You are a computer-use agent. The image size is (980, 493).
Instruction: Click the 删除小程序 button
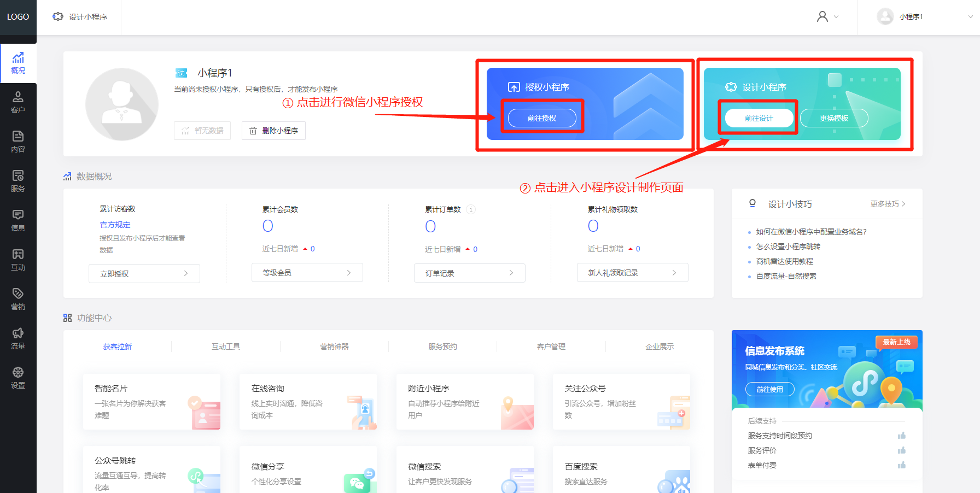pyautogui.click(x=273, y=131)
